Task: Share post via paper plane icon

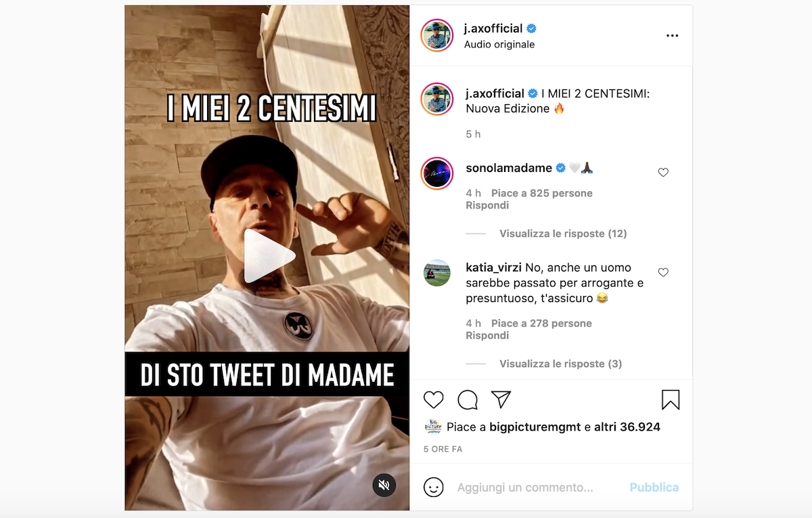Action: point(501,400)
